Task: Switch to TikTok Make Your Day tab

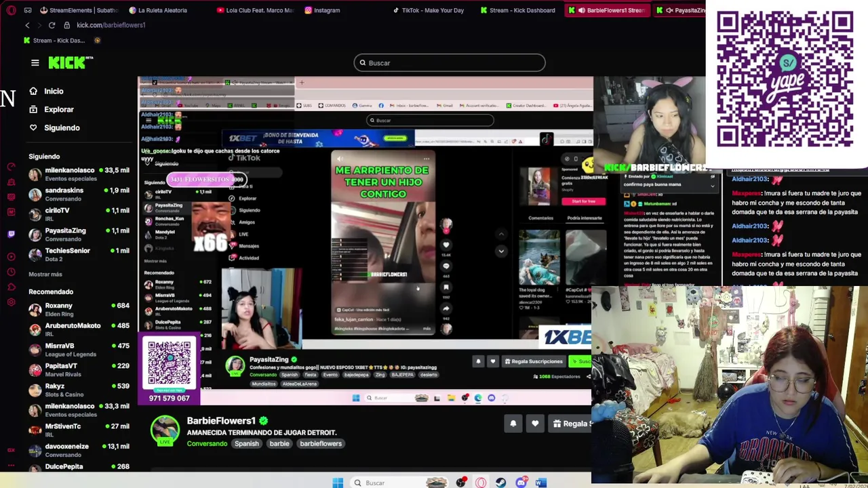Action: 427,10
